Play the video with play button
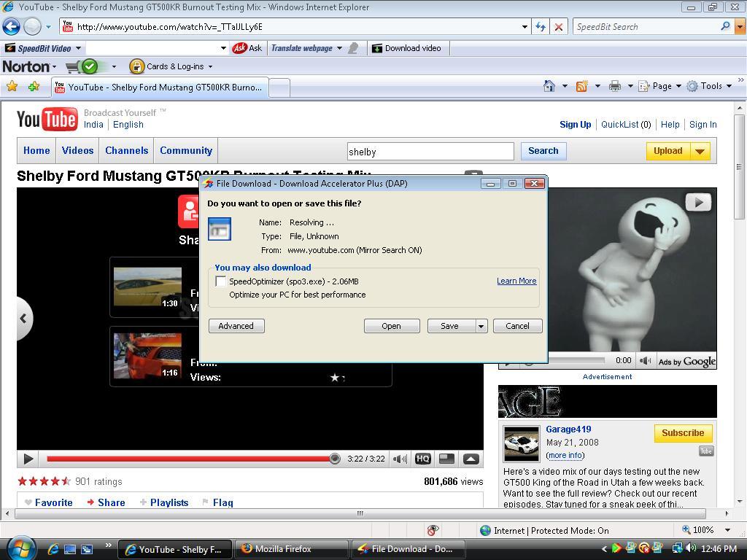The width and height of the screenshot is (747, 560). point(28,459)
